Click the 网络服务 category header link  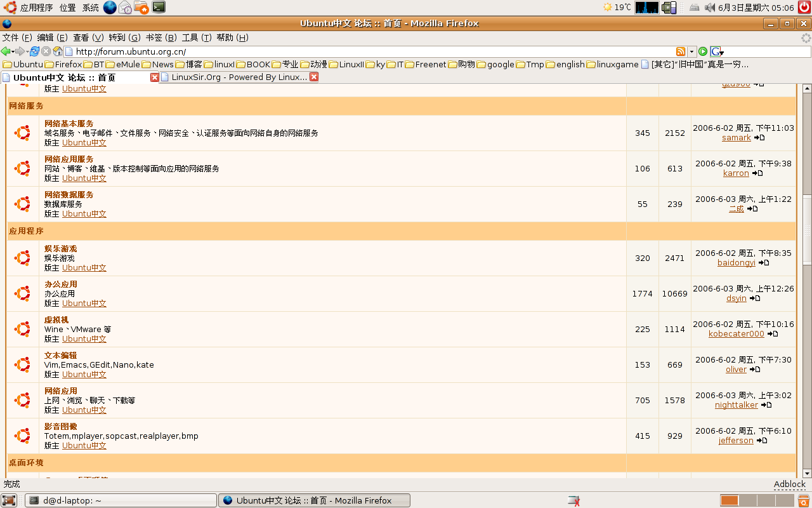tap(26, 106)
